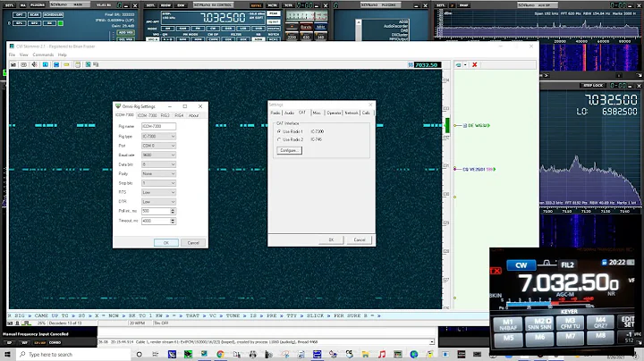Screen dimensions: 644x361
Task: Click the 7032.50 frequency field
Action: [x=428, y=65]
